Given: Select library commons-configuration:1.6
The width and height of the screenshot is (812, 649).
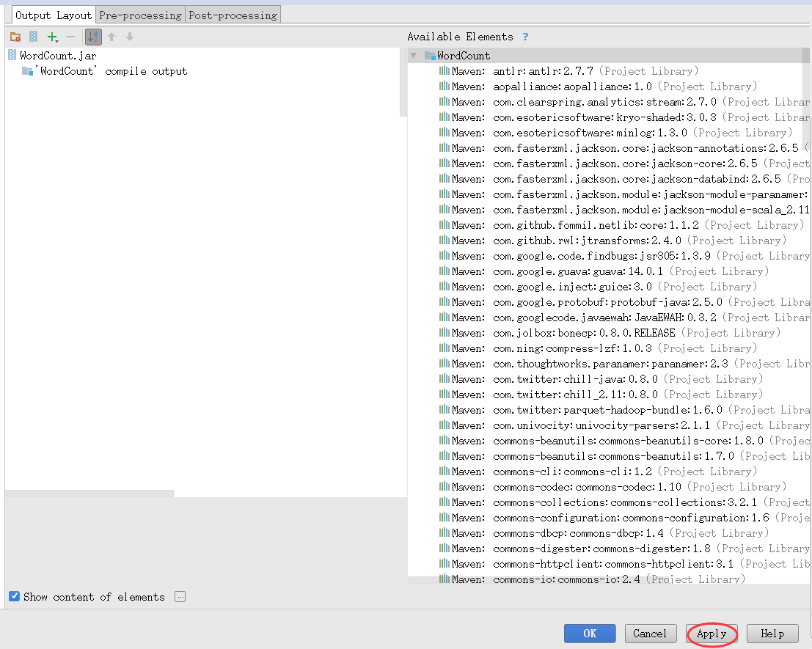Looking at the screenshot, I should [x=624, y=518].
